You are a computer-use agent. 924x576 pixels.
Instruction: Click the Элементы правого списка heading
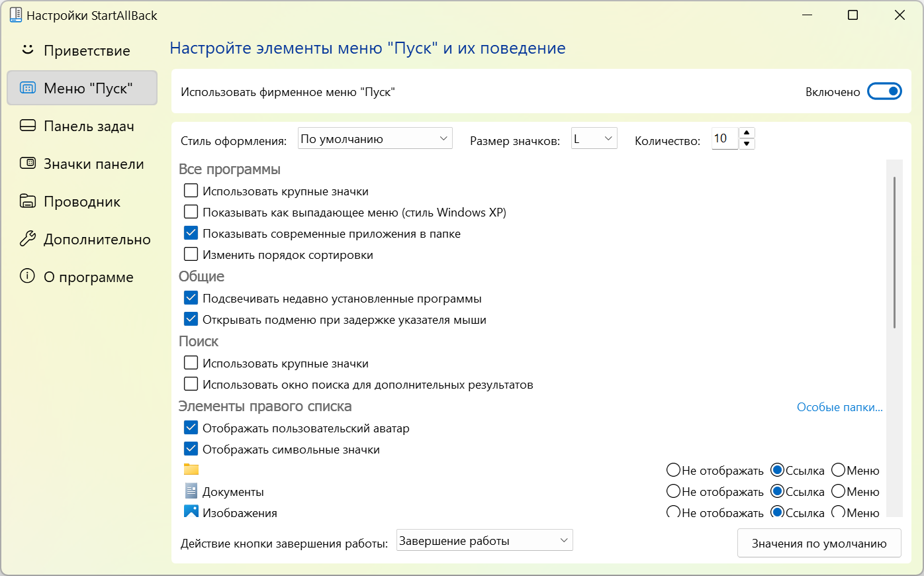pyautogui.click(x=265, y=406)
